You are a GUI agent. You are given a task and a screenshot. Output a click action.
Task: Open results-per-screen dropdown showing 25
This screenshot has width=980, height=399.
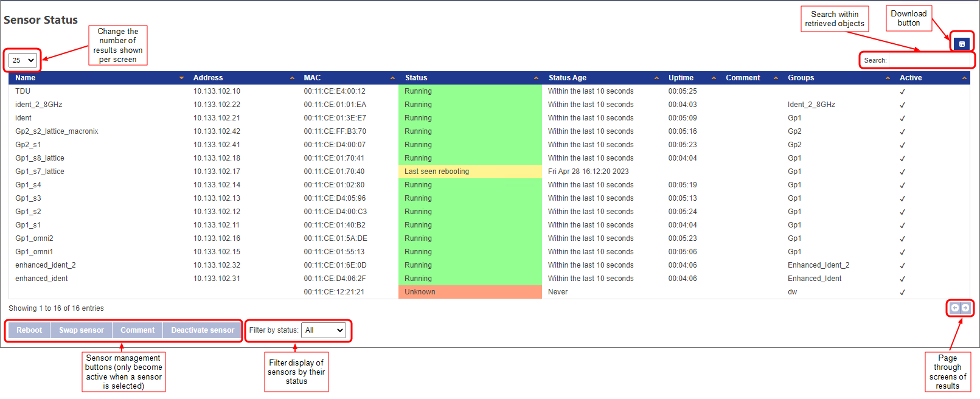coord(23,60)
